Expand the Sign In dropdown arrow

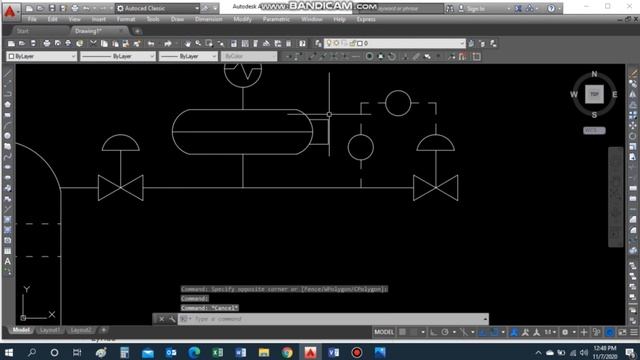pos(508,9)
